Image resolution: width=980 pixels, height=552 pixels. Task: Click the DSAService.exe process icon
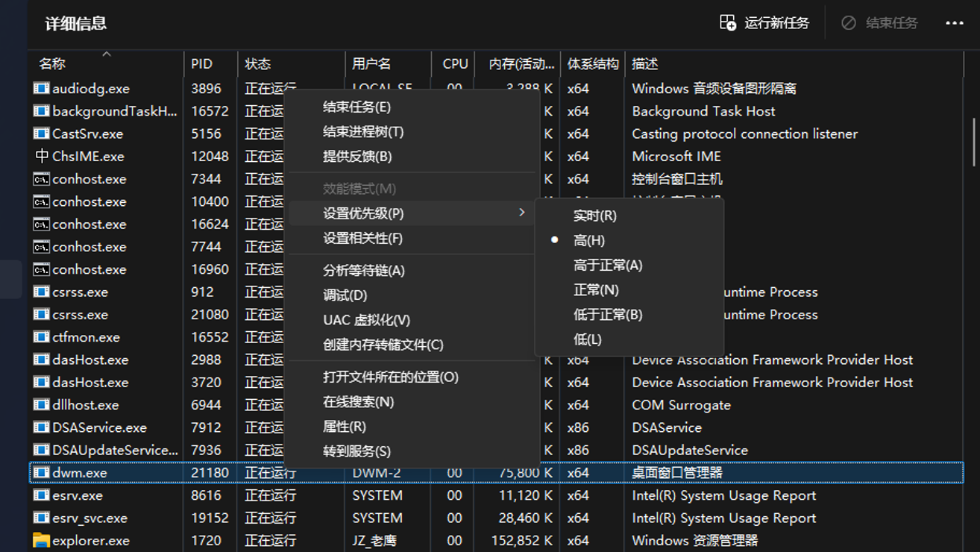(42, 427)
